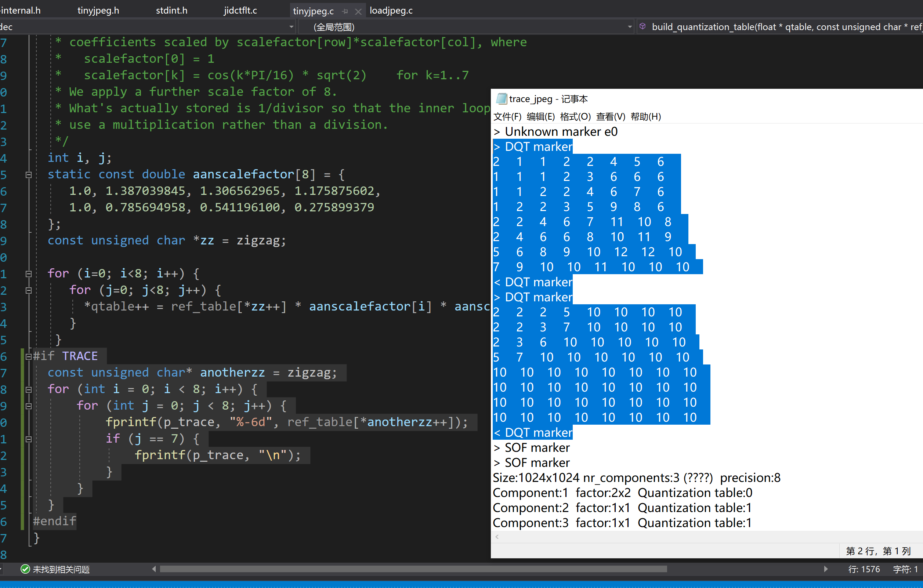Click the editor horizontal scrollbar thumb

tap(413, 569)
